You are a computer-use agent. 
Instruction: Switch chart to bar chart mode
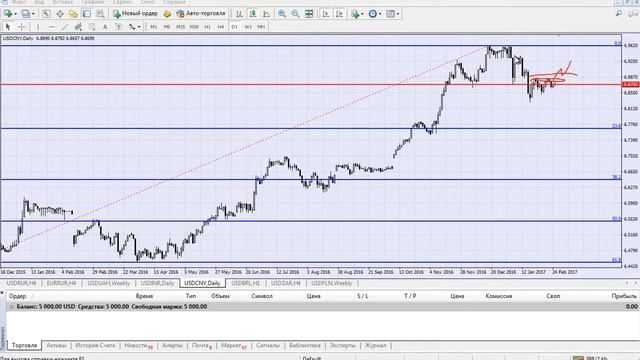(x=239, y=14)
